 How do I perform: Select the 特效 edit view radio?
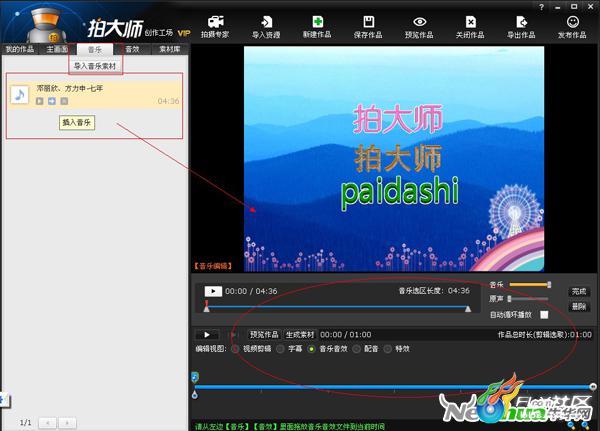(388, 349)
